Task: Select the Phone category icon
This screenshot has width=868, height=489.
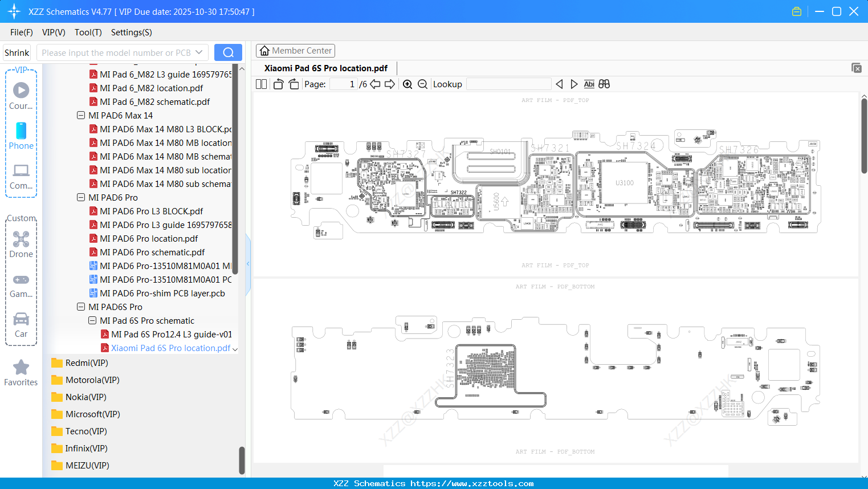Action: [x=21, y=136]
